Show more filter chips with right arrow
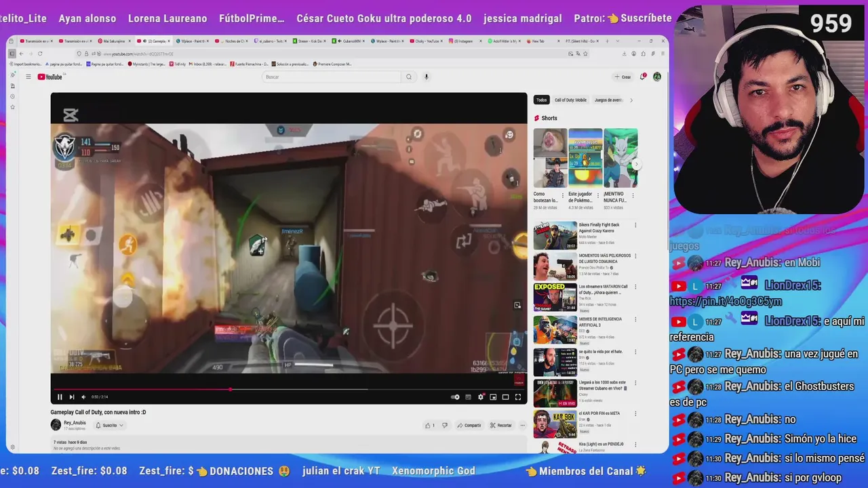This screenshot has height=488, width=868. [x=631, y=100]
